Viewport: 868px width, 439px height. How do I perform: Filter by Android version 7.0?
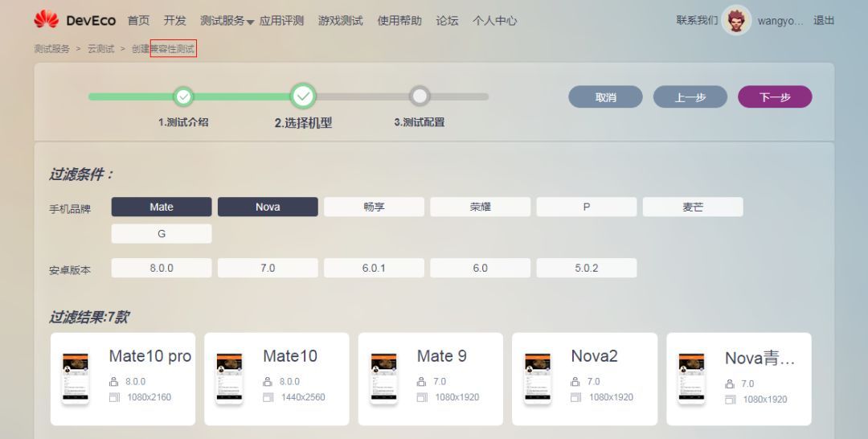[268, 268]
